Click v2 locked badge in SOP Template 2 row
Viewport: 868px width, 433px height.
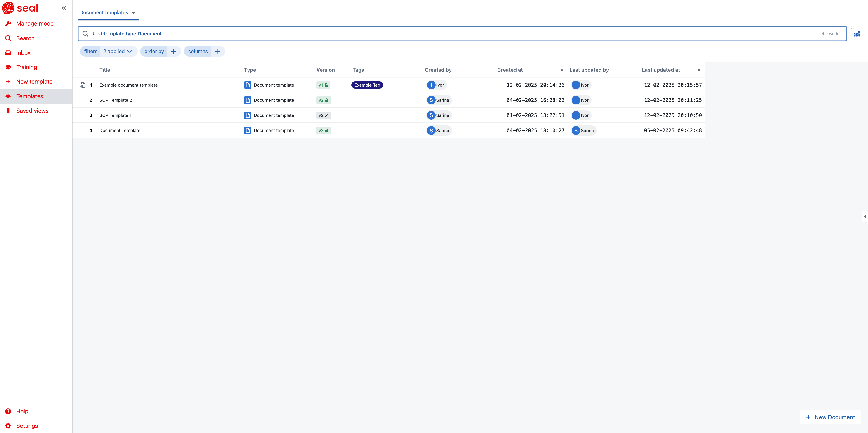coord(323,100)
